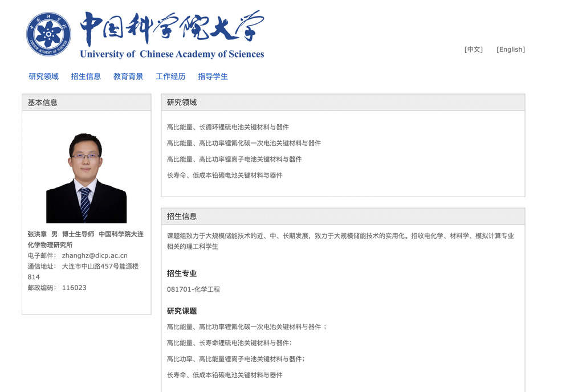This screenshot has height=392, width=570.
Task: Open the 指导学生 page
Action: coord(211,76)
